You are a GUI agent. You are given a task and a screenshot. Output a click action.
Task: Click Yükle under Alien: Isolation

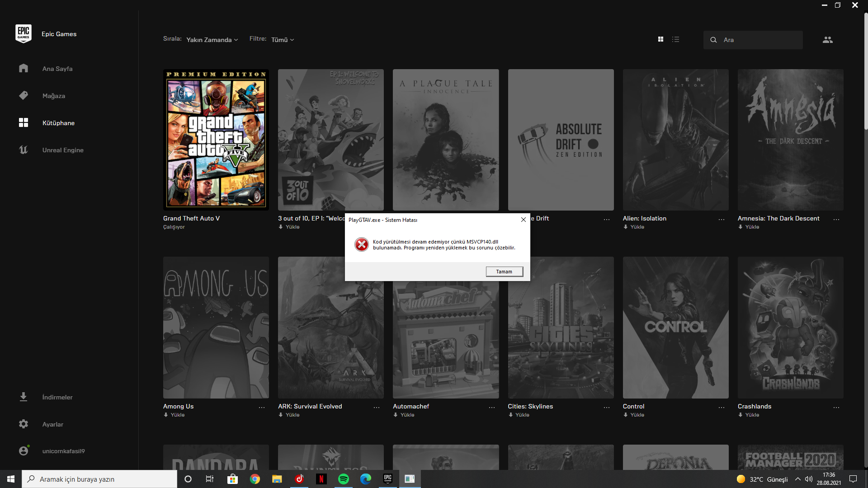click(634, 227)
